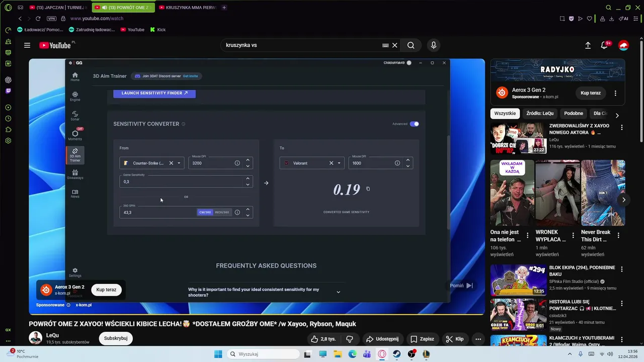Image resolution: width=644 pixels, height=362 pixels.
Task: Open more video actions three dots
Action: click(x=478, y=339)
